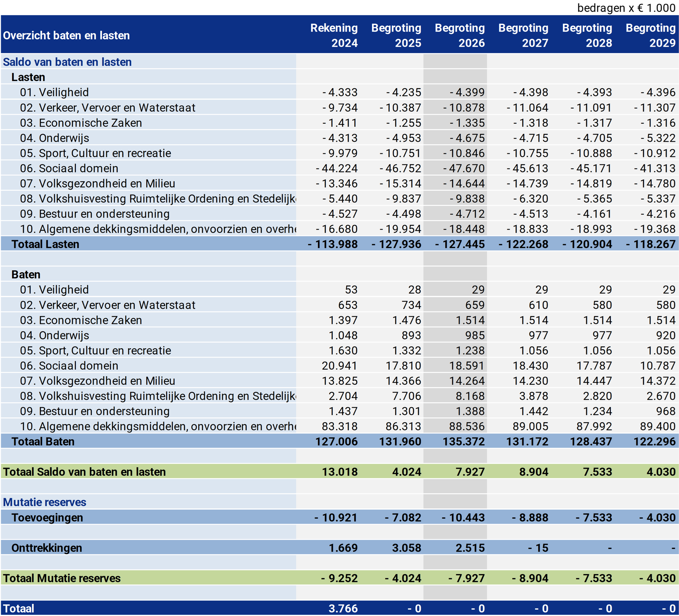Select the Begroting 2029 column header
679x616 pixels.
coord(650,35)
